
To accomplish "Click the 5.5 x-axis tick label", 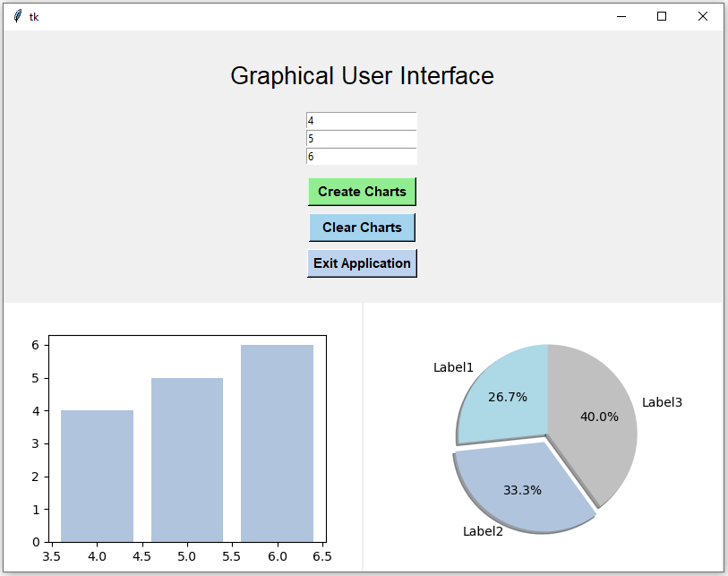I will pos(231,556).
